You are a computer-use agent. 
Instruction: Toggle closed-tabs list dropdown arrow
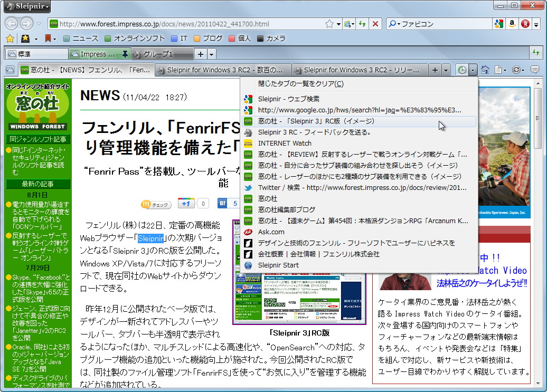tap(473, 70)
